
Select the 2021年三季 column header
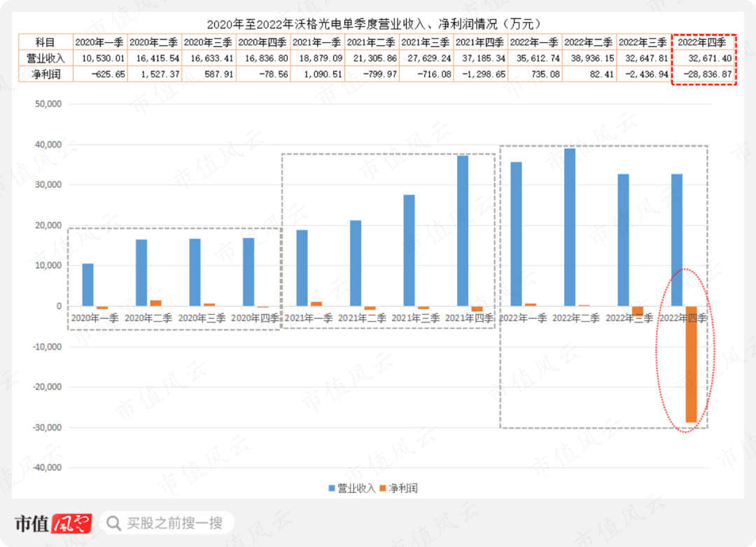tap(426, 42)
